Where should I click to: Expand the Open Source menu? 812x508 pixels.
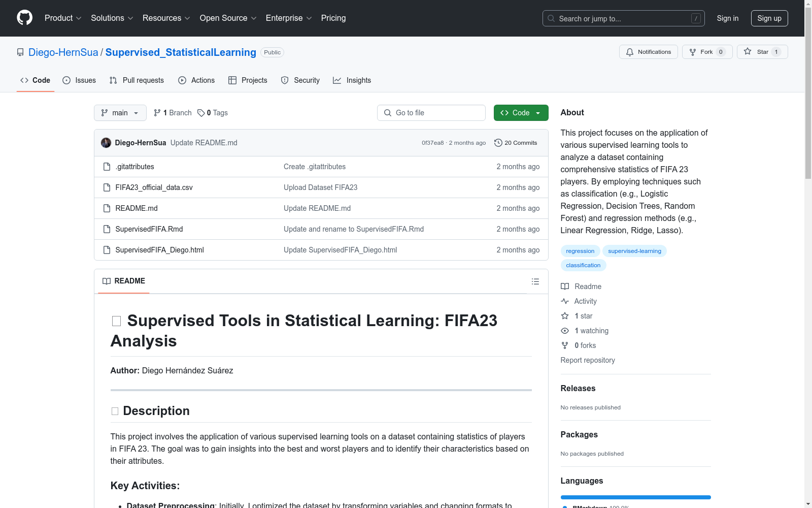click(x=228, y=18)
